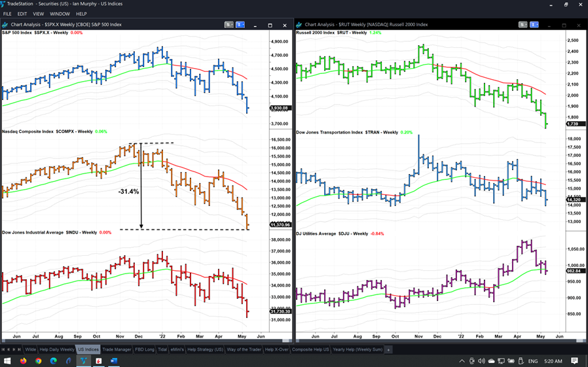The image size is (588, 367).
Task: Launch Google Chrome from the taskbar
Action: click(39, 361)
